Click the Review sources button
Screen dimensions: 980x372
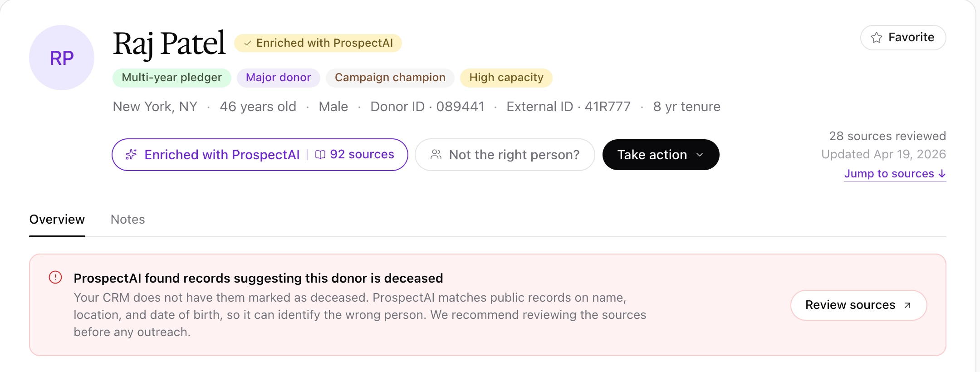point(858,305)
